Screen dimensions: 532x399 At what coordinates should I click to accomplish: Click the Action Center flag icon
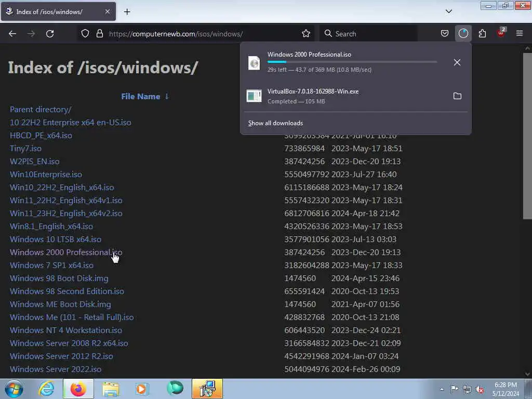pyautogui.click(x=454, y=389)
